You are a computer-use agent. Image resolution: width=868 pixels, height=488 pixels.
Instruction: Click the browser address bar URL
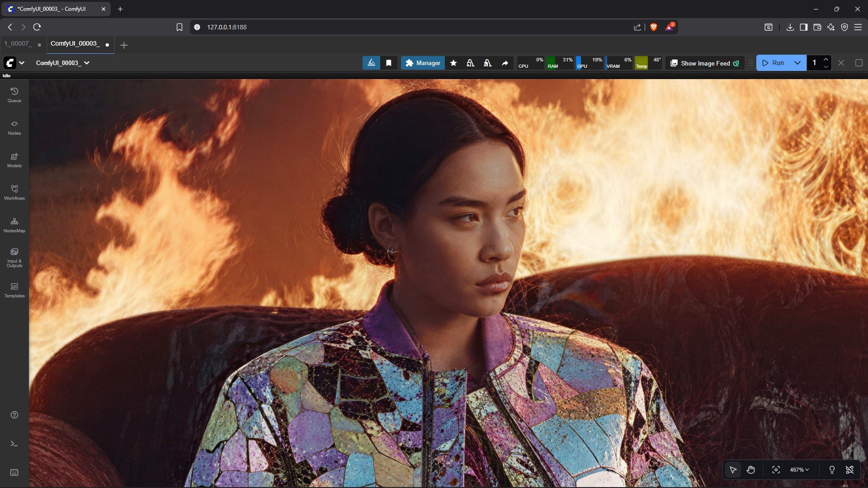[x=227, y=27]
